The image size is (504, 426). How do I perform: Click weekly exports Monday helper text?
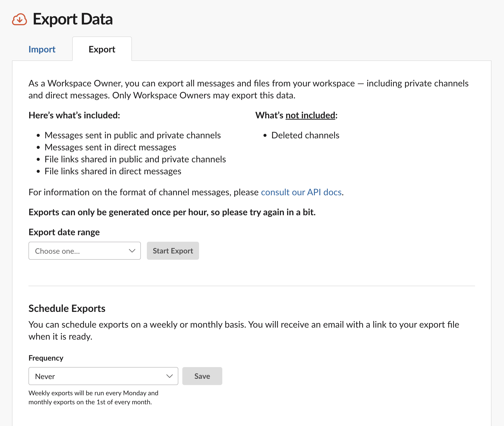coord(93,397)
